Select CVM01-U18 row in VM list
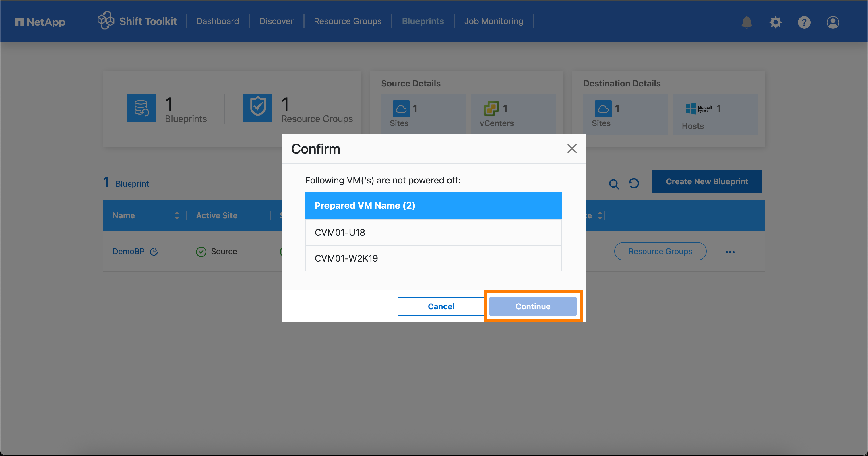The width and height of the screenshot is (868, 456). pos(433,232)
